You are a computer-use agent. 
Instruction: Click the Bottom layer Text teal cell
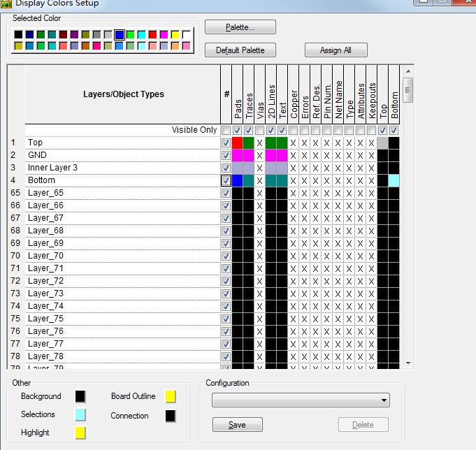click(282, 180)
